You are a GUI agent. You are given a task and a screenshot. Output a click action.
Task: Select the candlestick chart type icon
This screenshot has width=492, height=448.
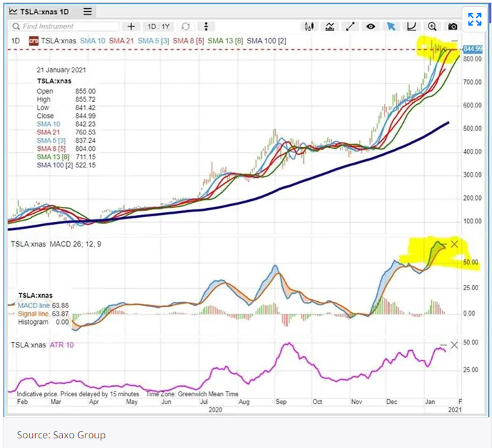point(309,26)
